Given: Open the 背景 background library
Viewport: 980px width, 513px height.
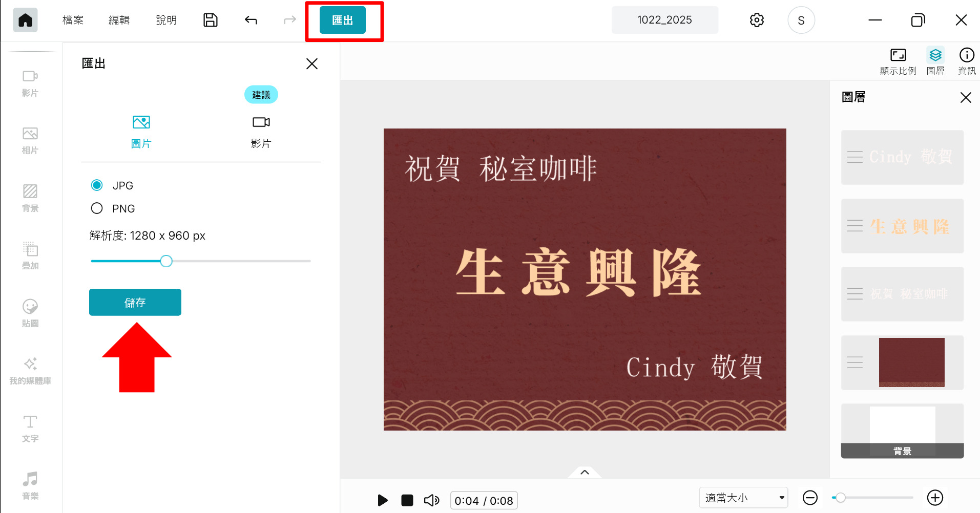Looking at the screenshot, I should click(x=30, y=198).
